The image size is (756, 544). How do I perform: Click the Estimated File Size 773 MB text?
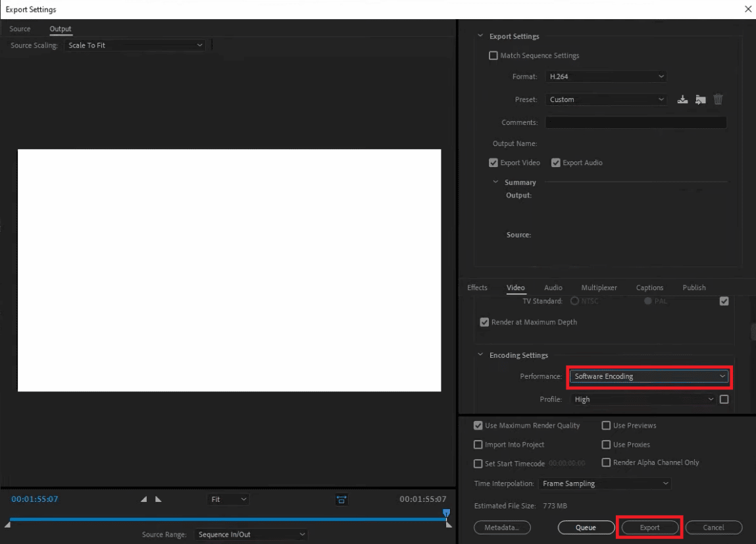tap(520, 506)
